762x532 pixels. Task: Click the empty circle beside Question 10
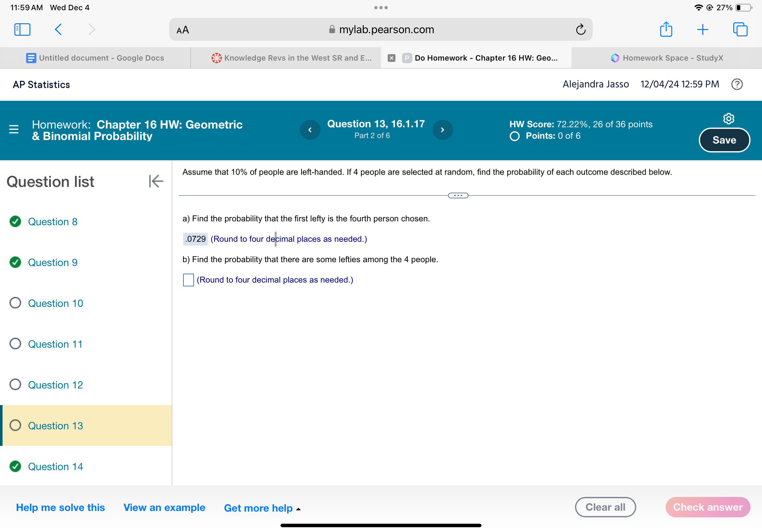[15, 302]
